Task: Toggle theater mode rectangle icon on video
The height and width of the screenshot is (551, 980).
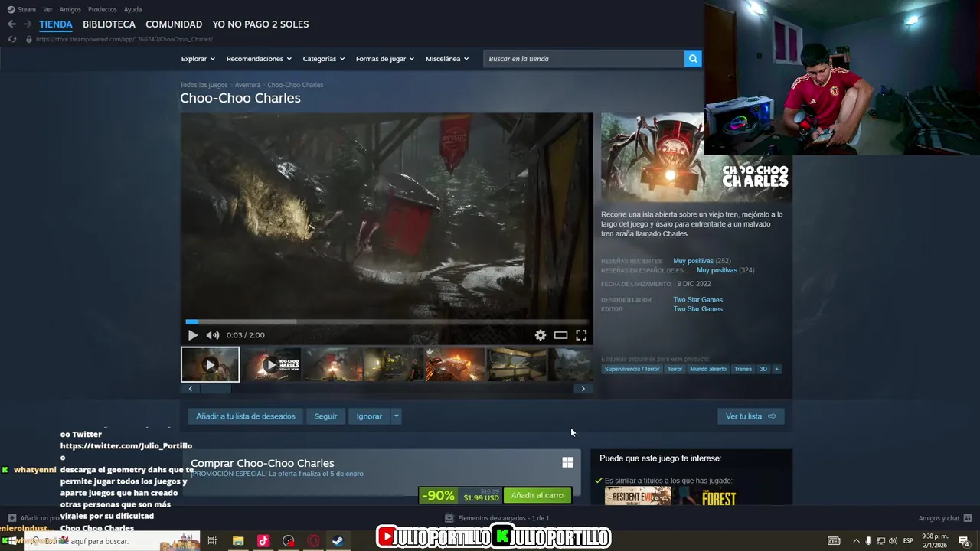Action: [560, 335]
